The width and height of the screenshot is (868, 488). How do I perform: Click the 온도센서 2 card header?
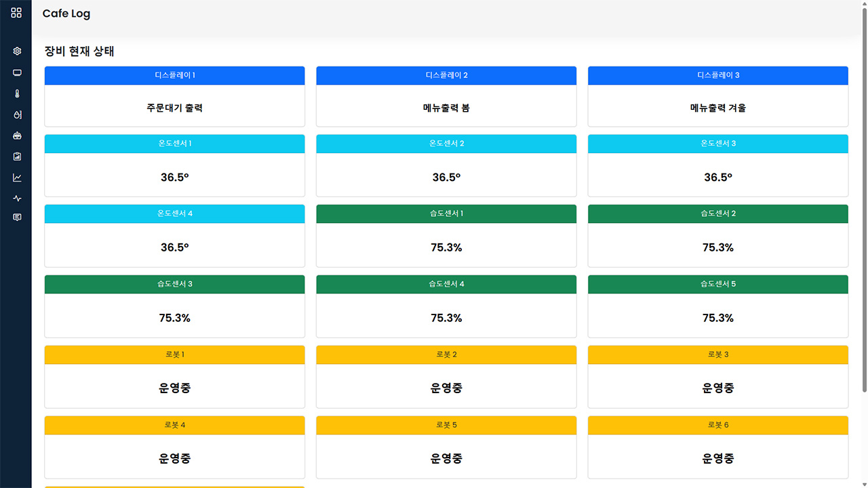[446, 144]
